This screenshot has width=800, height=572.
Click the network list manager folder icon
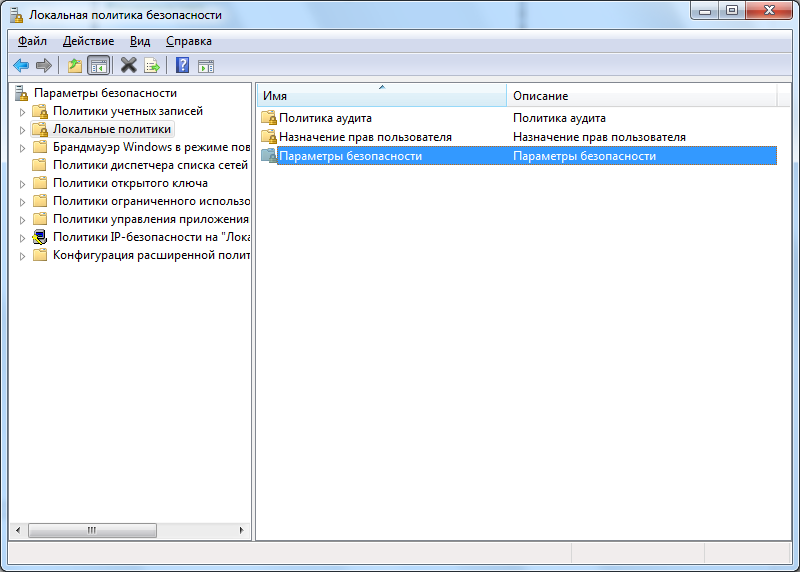click(39, 165)
